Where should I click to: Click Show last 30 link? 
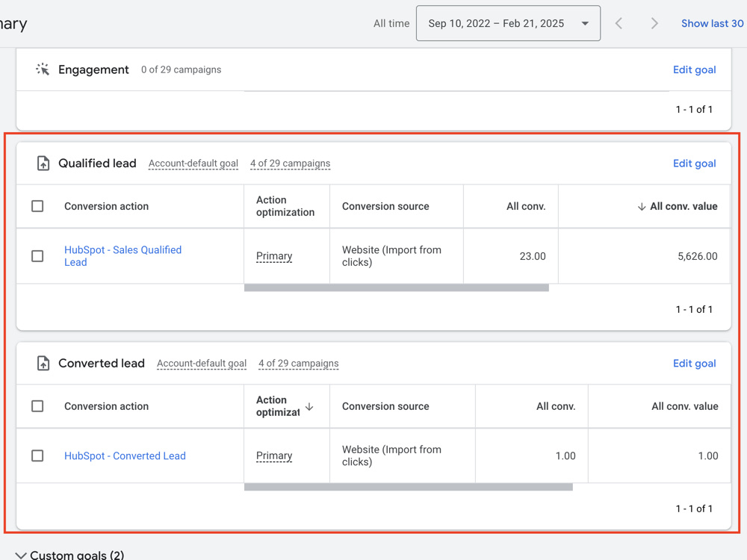[712, 23]
